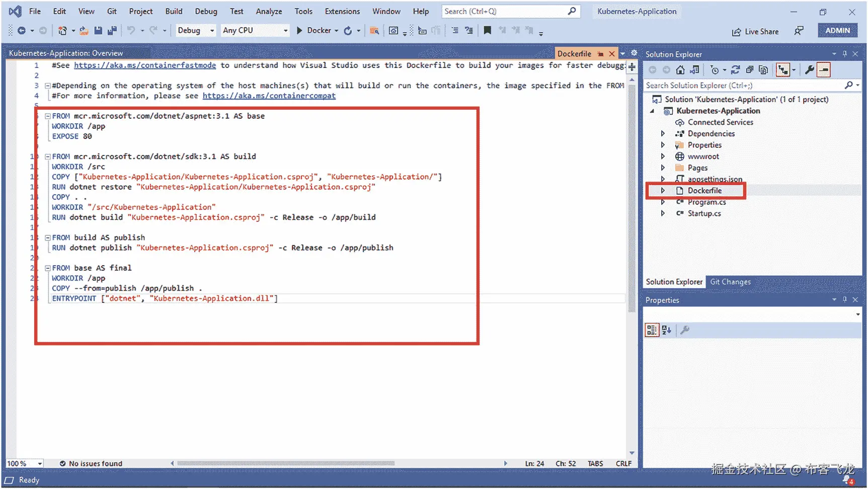Save all open files in the toolbar

click(111, 30)
